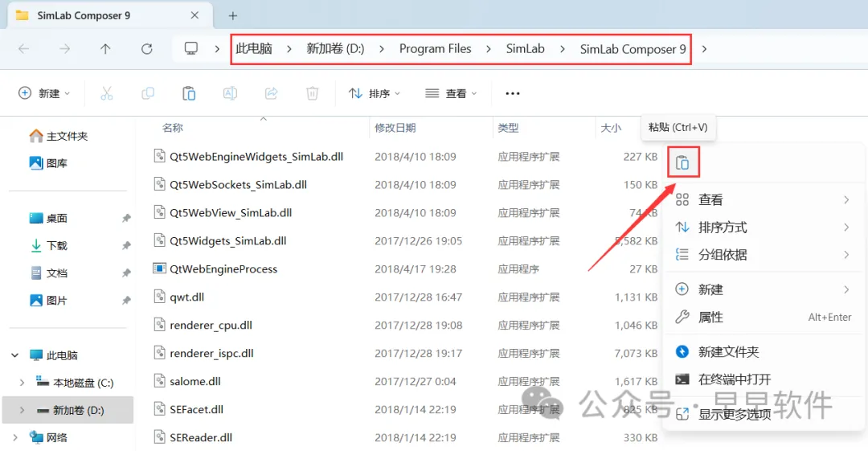The height and width of the screenshot is (451, 868).
Task: Open 桌面 in the sidebar
Action: [48, 219]
